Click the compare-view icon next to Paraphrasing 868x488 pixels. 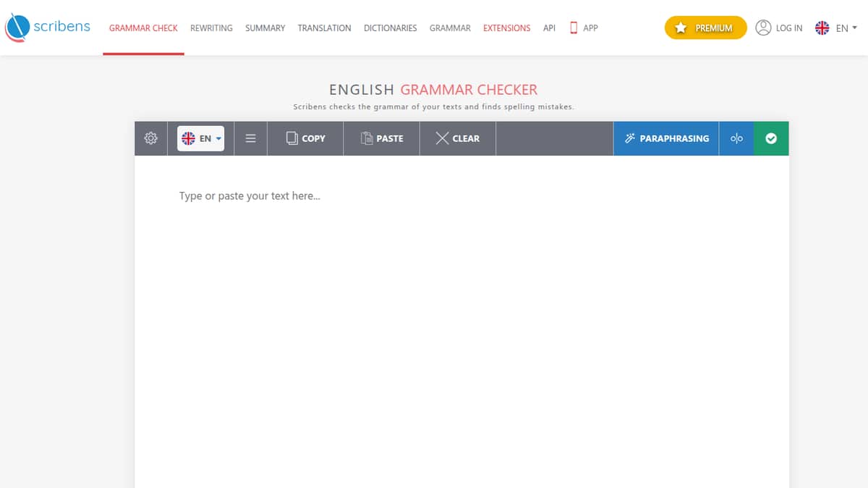click(x=736, y=138)
